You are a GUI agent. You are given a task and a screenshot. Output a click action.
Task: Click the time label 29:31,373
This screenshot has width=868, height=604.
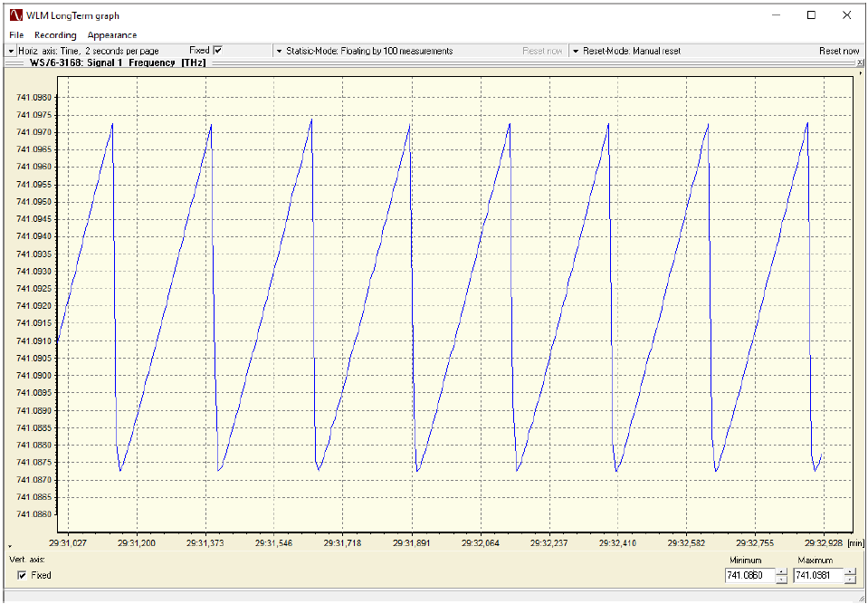click(x=206, y=543)
